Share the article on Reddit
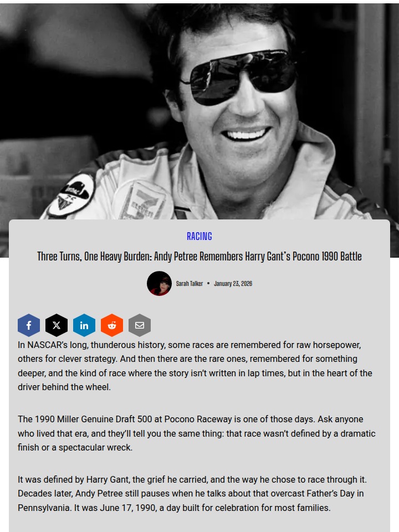The height and width of the screenshot is (532, 399). (112, 325)
